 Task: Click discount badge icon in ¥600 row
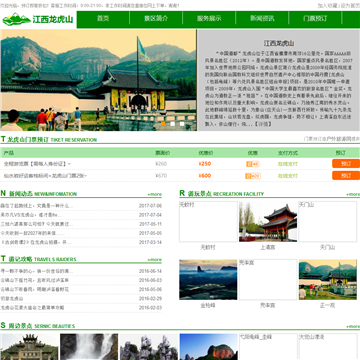point(253,176)
